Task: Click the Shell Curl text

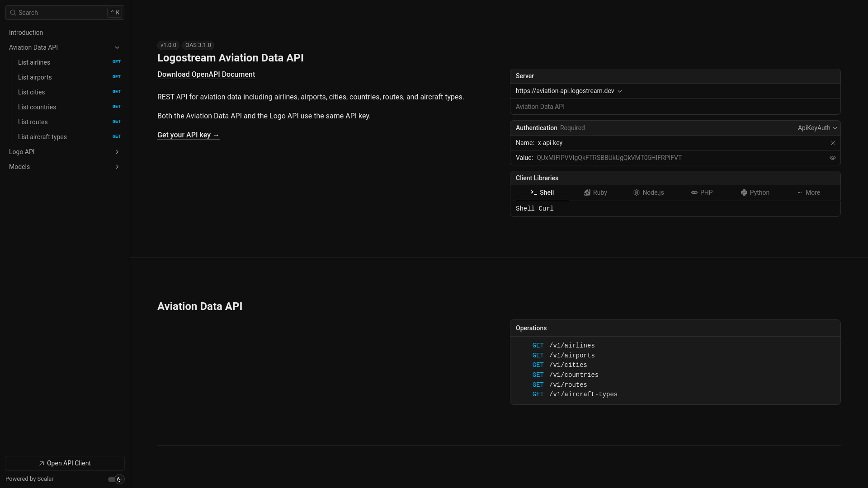Action: pyautogui.click(x=535, y=209)
